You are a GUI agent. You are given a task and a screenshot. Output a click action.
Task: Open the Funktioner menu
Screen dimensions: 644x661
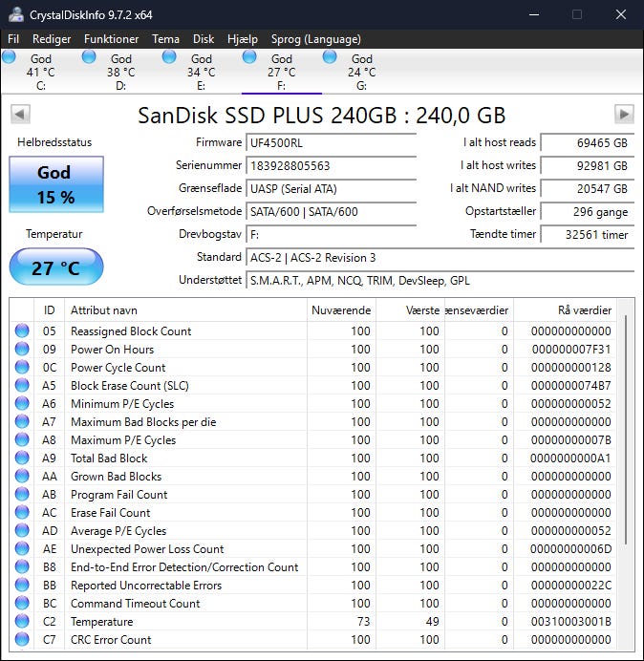(111, 39)
